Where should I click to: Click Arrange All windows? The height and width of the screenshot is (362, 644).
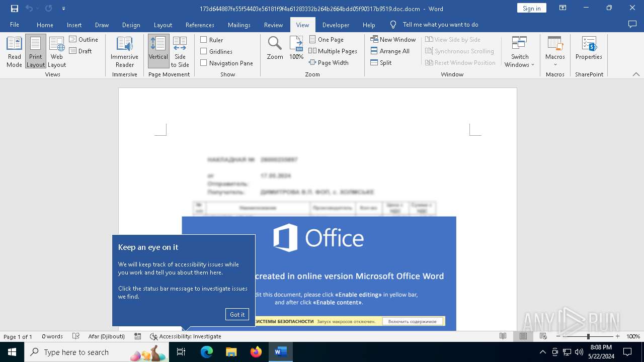[x=390, y=51]
